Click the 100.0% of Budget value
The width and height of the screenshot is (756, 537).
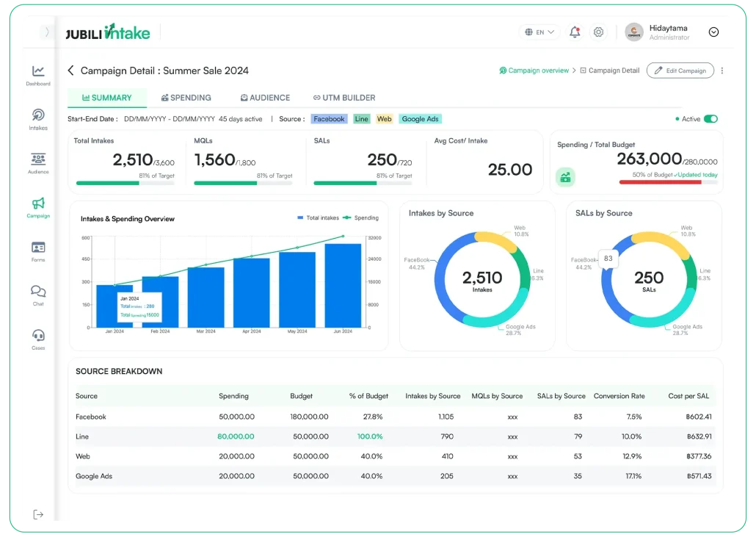tap(370, 436)
